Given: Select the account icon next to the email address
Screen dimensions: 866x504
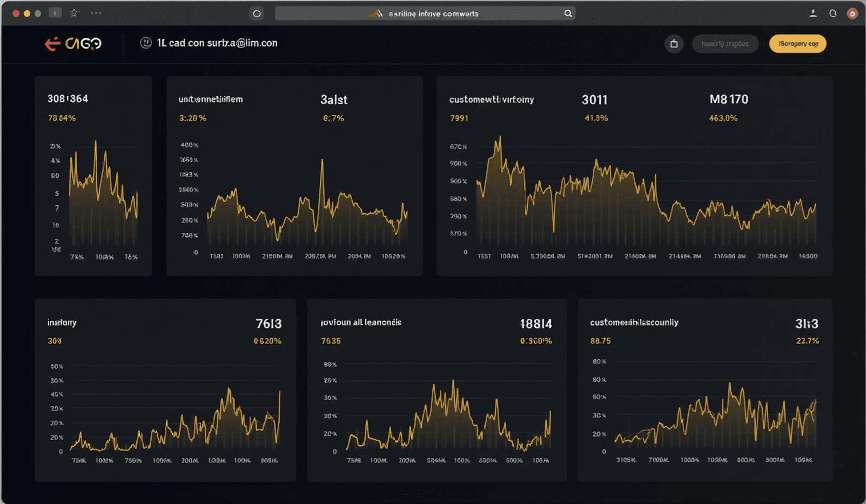Looking at the screenshot, I should point(145,43).
